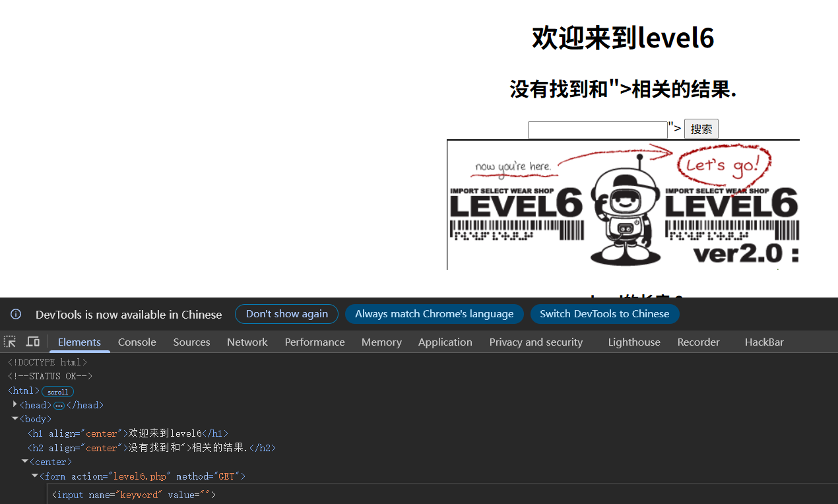
Task: Open the Recorder tab
Action: pos(698,342)
